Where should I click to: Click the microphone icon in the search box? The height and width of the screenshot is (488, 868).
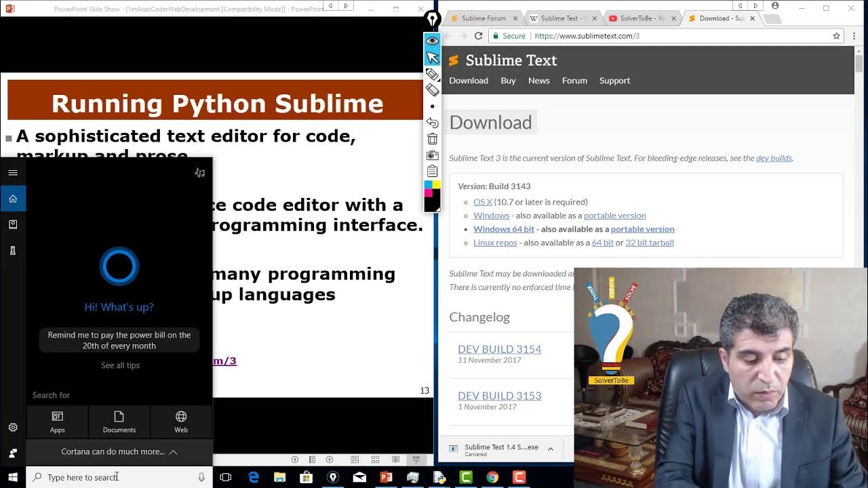(x=201, y=477)
